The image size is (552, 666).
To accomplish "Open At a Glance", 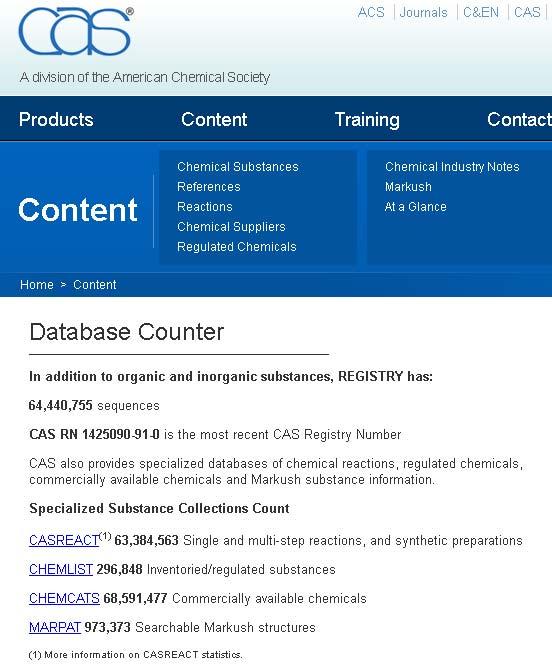I will click(x=415, y=206).
